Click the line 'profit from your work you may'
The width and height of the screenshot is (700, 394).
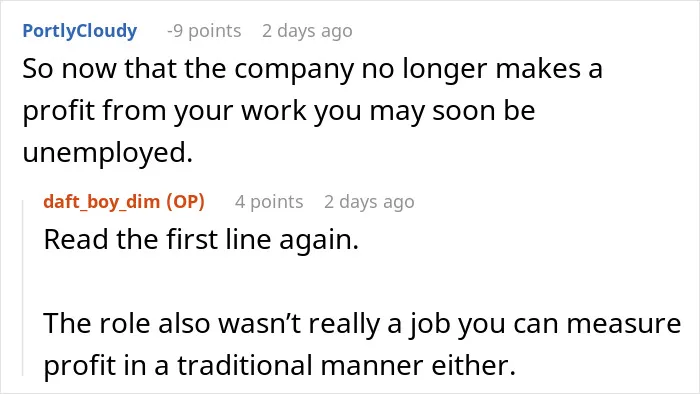point(279,111)
